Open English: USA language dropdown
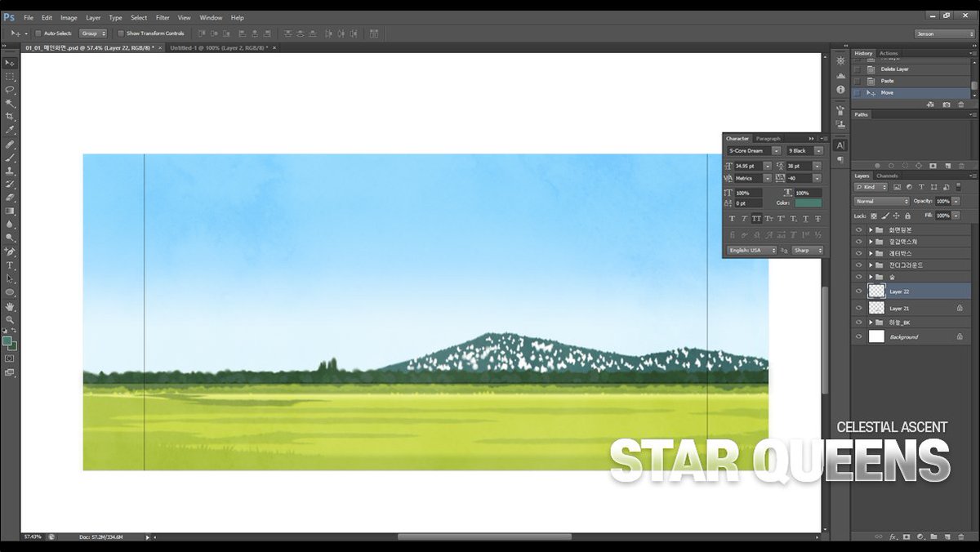This screenshot has width=980, height=552. click(751, 250)
